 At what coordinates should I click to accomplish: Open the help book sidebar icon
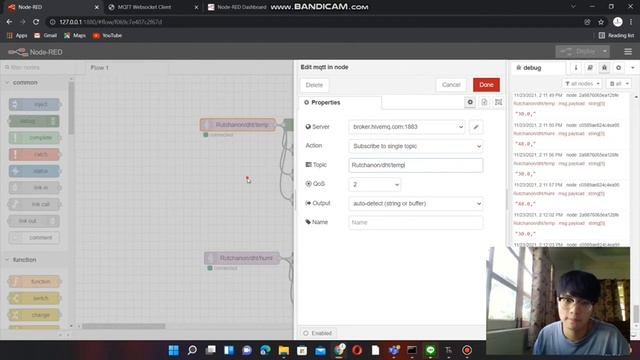pos(590,68)
